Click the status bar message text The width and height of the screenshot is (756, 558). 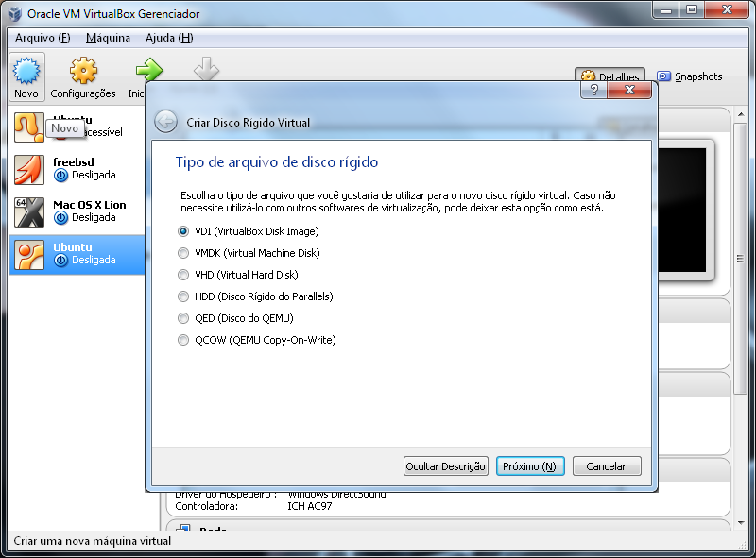92,541
